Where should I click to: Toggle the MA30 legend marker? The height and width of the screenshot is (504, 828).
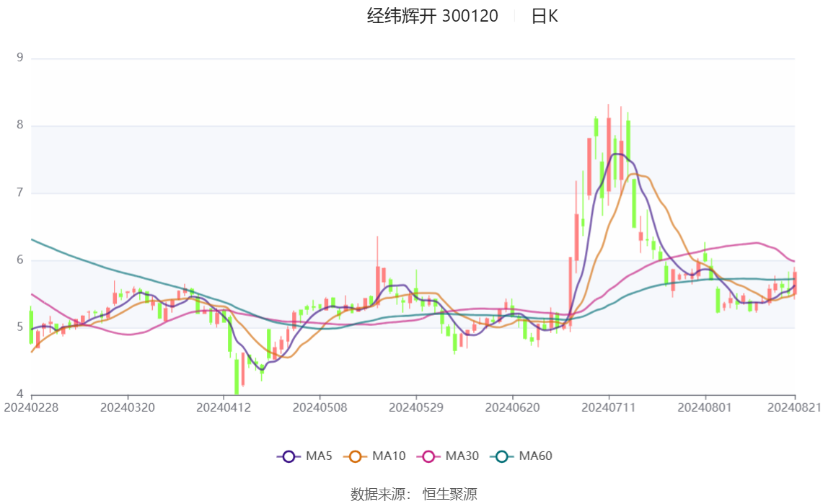tap(428, 456)
